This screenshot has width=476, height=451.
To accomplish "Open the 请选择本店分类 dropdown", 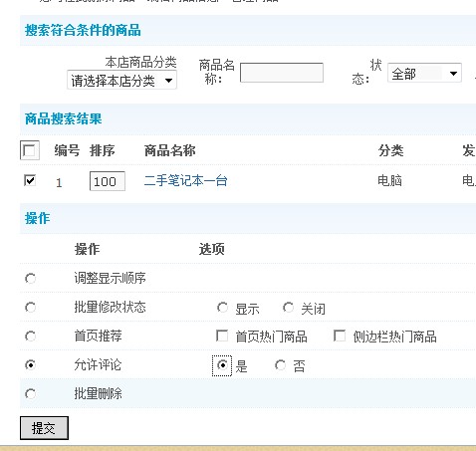I will [121, 80].
